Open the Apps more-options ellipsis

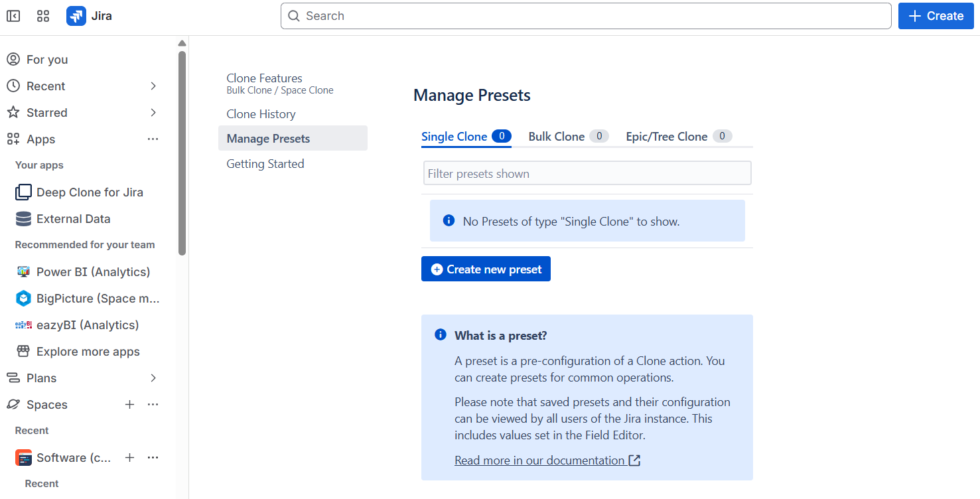pyautogui.click(x=153, y=139)
